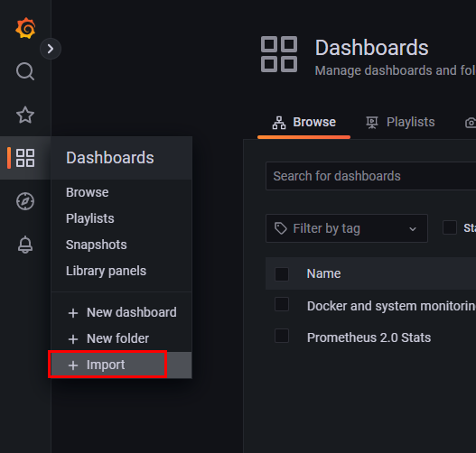Image resolution: width=476 pixels, height=453 pixels.
Task: Open the Alerting bell icon
Action: tap(25, 245)
